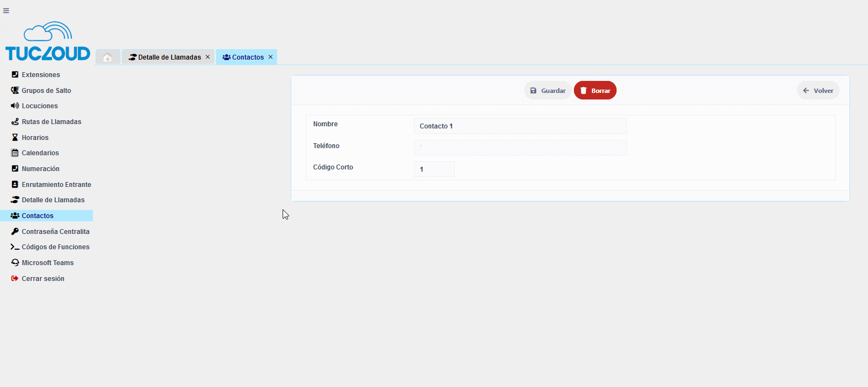Close the Contactos tab

pos(271,57)
